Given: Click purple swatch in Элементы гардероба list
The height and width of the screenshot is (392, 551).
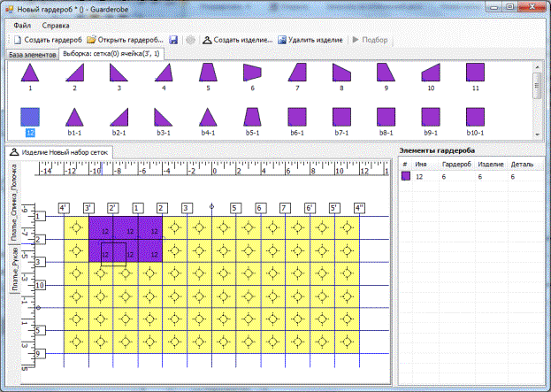Looking at the screenshot, I should tap(406, 177).
